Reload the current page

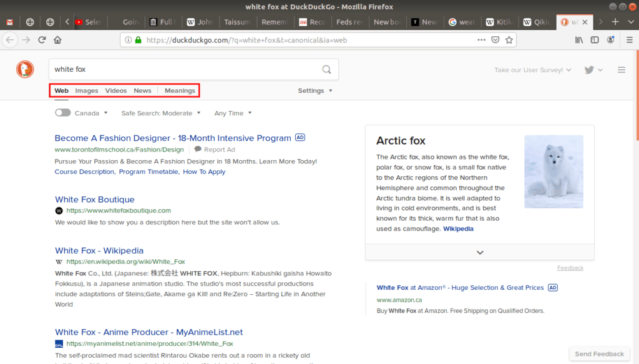(x=42, y=40)
